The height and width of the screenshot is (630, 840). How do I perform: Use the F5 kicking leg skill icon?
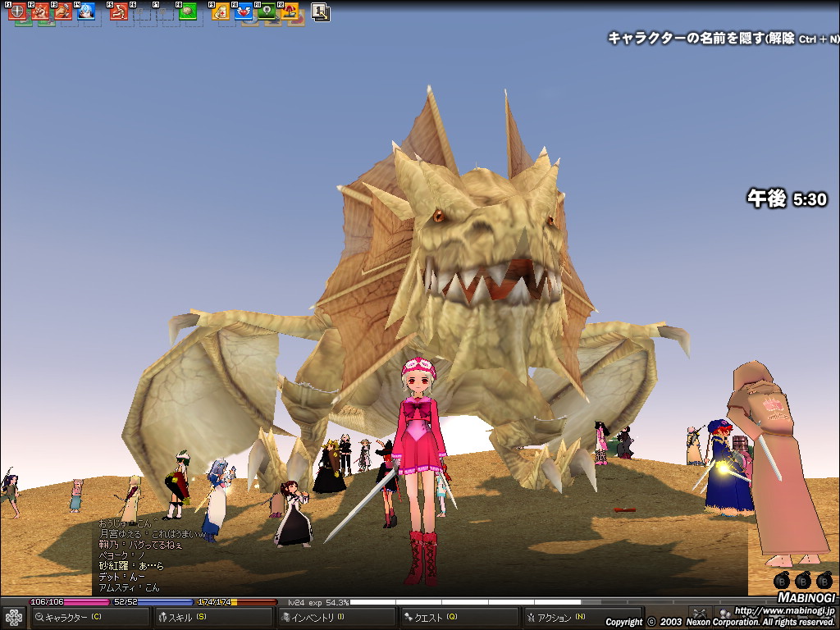pyautogui.click(x=119, y=11)
